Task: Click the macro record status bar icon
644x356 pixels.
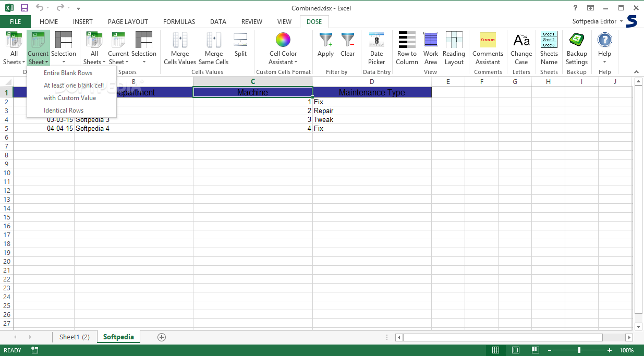Action: pyautogui.click(x=34, y=350)
